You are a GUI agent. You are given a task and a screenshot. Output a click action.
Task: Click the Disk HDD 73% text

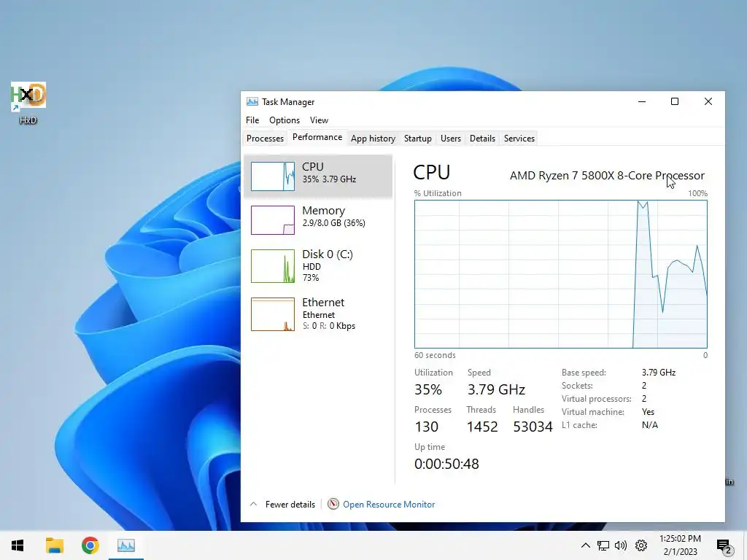(x=311, y=272)
